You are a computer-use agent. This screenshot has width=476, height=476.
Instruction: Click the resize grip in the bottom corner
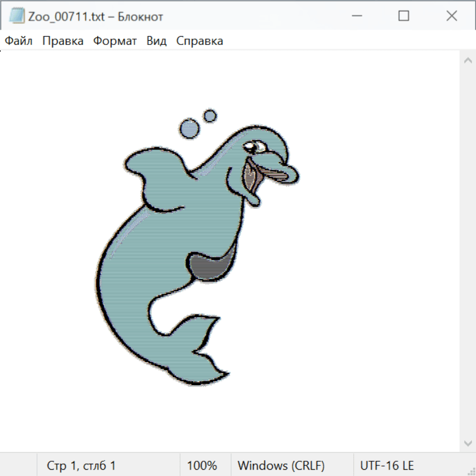tap(470, 470)
